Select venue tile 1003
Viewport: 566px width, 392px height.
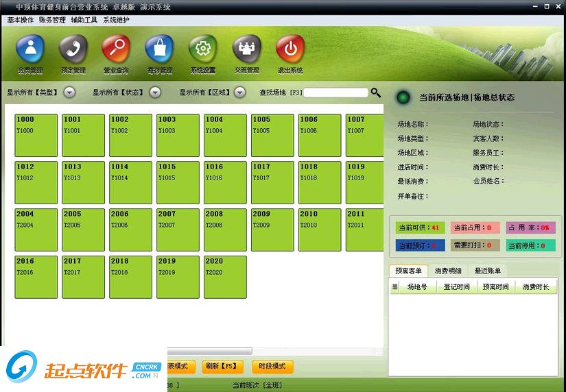pos(178,135)
